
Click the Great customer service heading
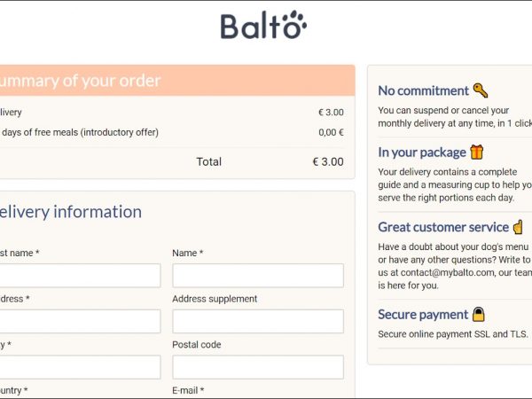[x=443, y=227]
